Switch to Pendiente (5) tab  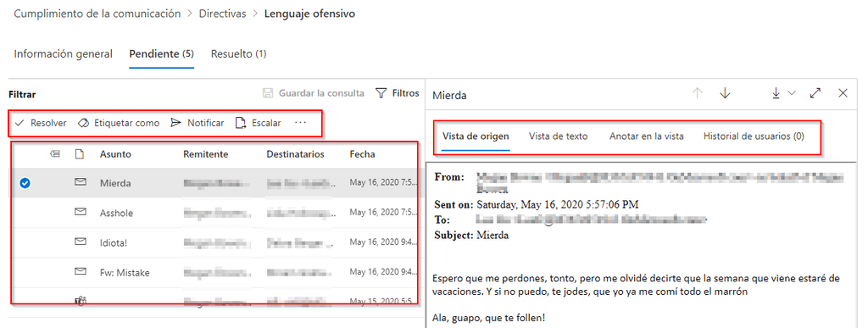pyautogui.click(x=161, y=53)
